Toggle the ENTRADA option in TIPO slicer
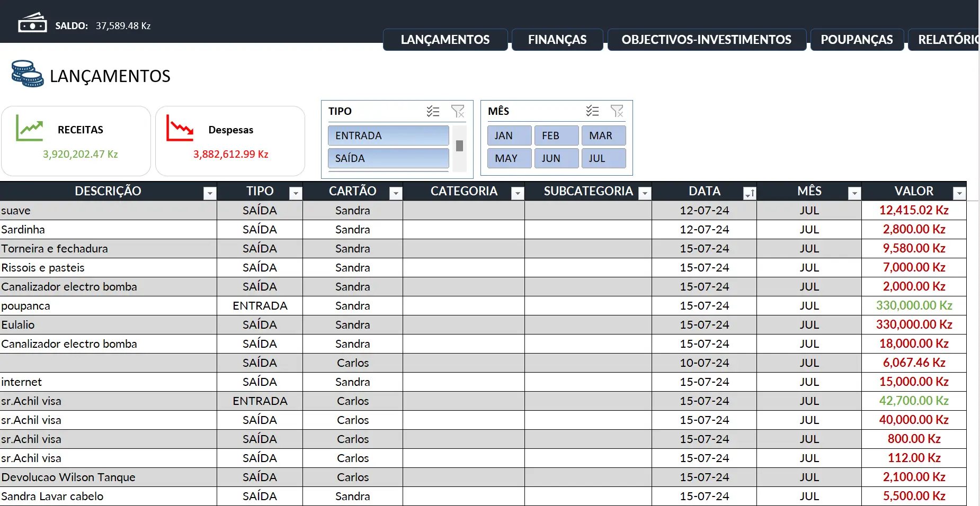 pos(388,135)
